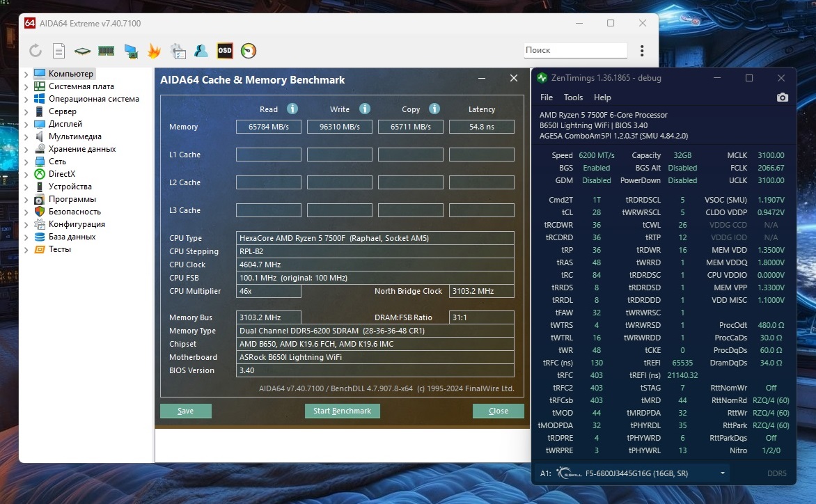Expand the Дисплей node chevron
The height and width of the screenshot is (504, 816).
[26, 125]
